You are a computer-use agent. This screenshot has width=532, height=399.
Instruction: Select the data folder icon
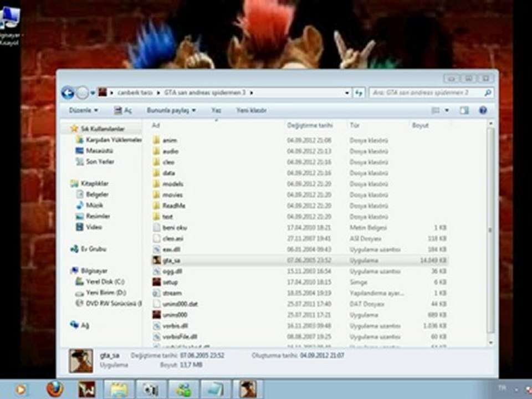coord(156,173)
